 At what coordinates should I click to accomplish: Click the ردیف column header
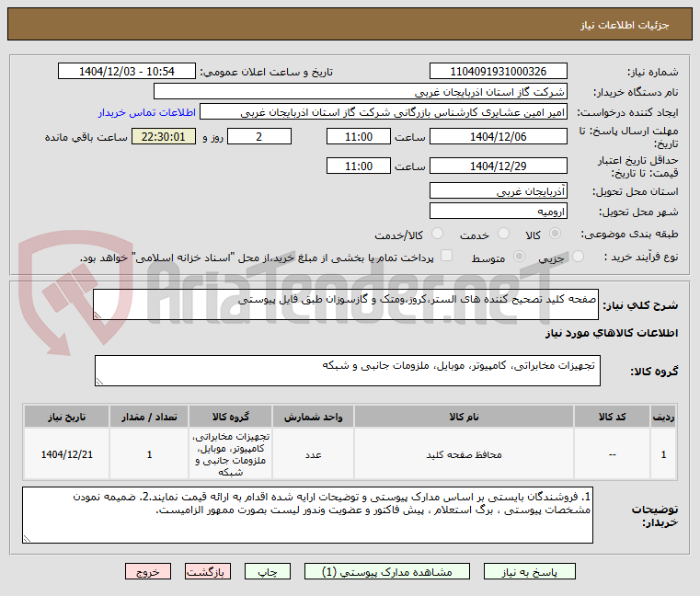(663, 417)
